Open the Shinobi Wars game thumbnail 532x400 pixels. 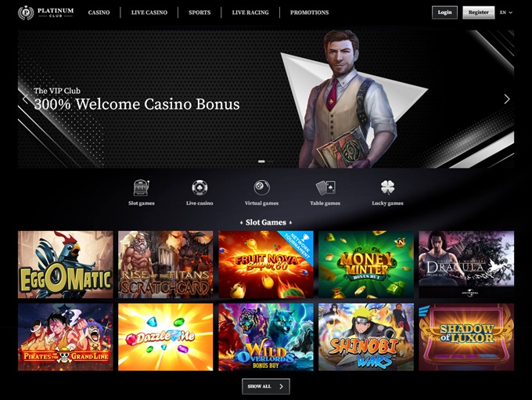pyautogui.click(x=366, y=337)
